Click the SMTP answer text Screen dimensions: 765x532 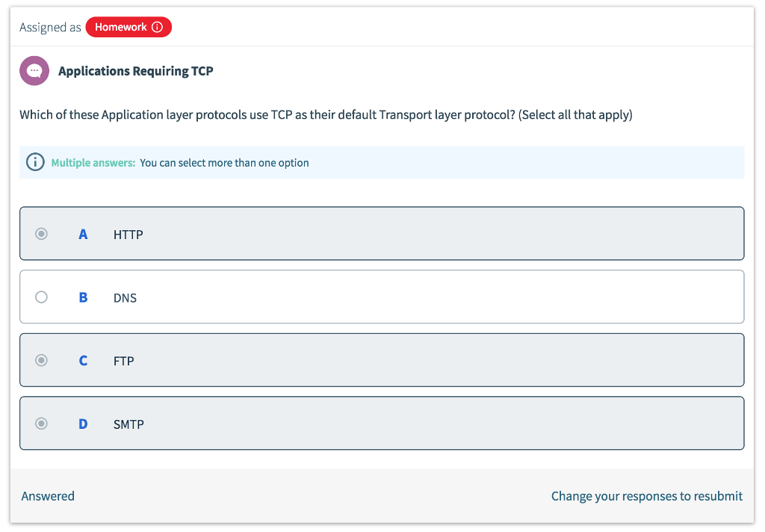click(128, 424)
